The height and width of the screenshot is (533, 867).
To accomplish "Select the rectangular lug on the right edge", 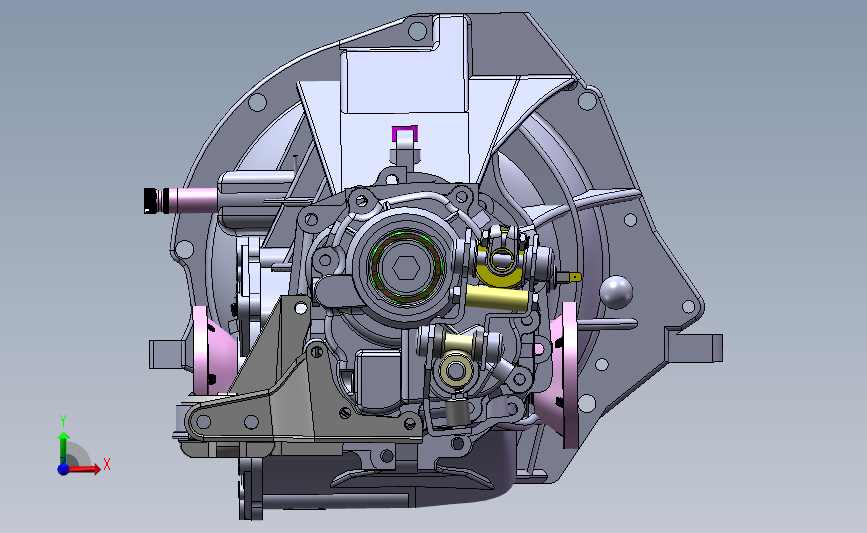I will (696, 347).
